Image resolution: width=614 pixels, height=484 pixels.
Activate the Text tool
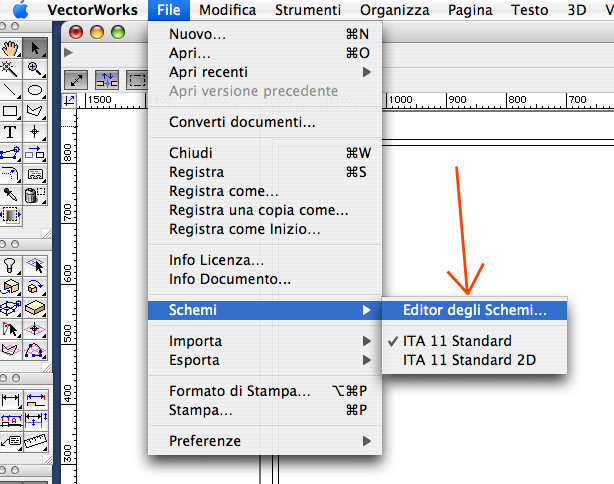point(11,132)
